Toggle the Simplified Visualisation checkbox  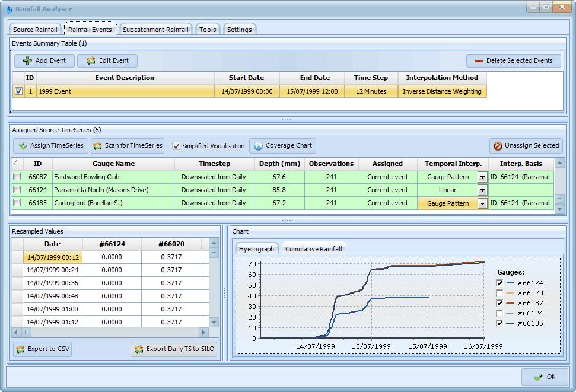[x=176, y=146]
